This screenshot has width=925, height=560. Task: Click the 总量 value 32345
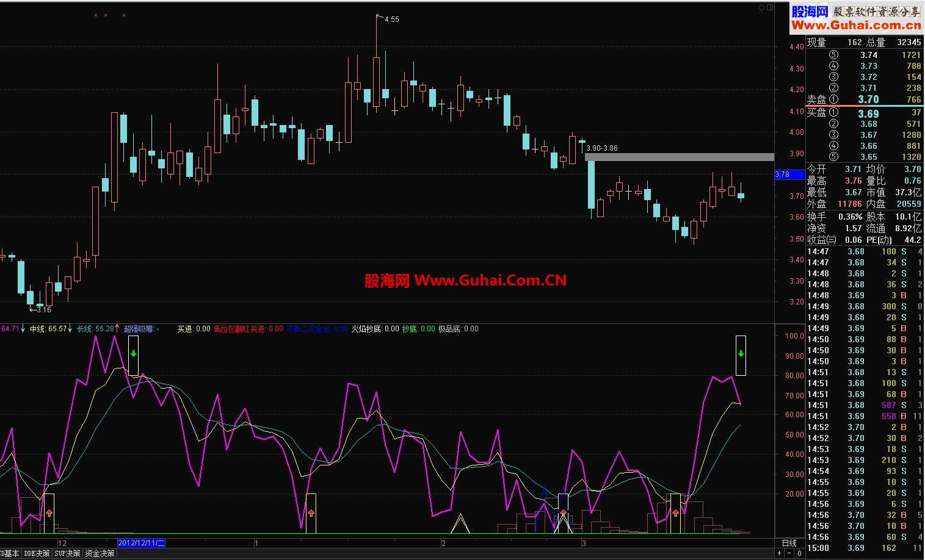click(x=909, y=42)
